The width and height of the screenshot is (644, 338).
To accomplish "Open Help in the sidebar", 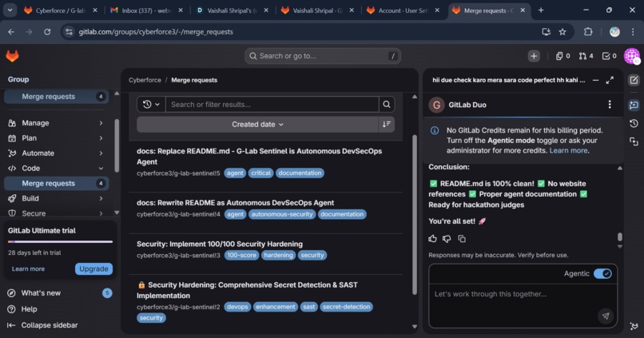I will pos(29,309).
